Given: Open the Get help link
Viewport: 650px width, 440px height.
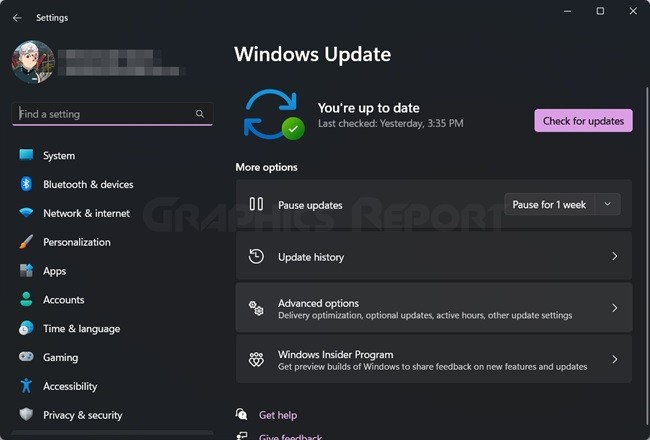Looking at the screenshot, I should (278, 415).
